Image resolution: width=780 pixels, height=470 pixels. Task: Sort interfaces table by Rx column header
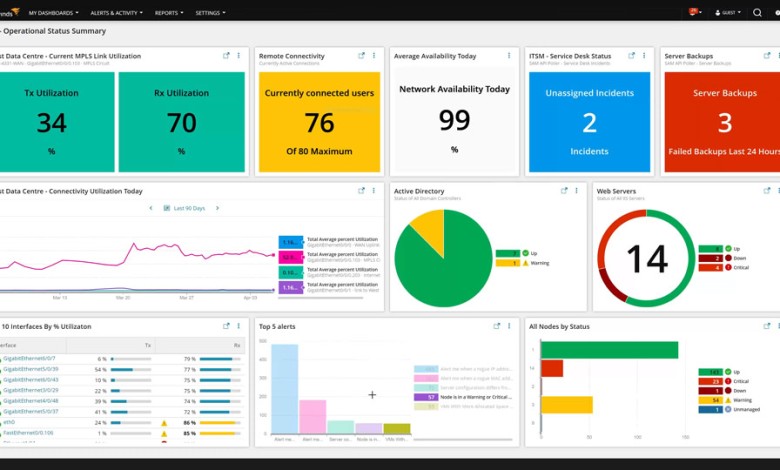[237, 345]
